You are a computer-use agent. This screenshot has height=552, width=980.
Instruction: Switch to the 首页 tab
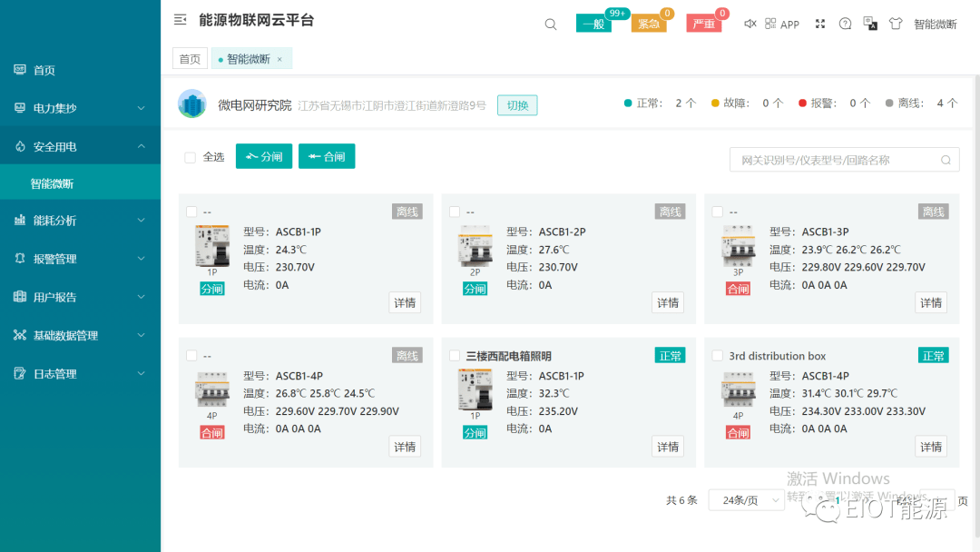click(x=190, y=59)
